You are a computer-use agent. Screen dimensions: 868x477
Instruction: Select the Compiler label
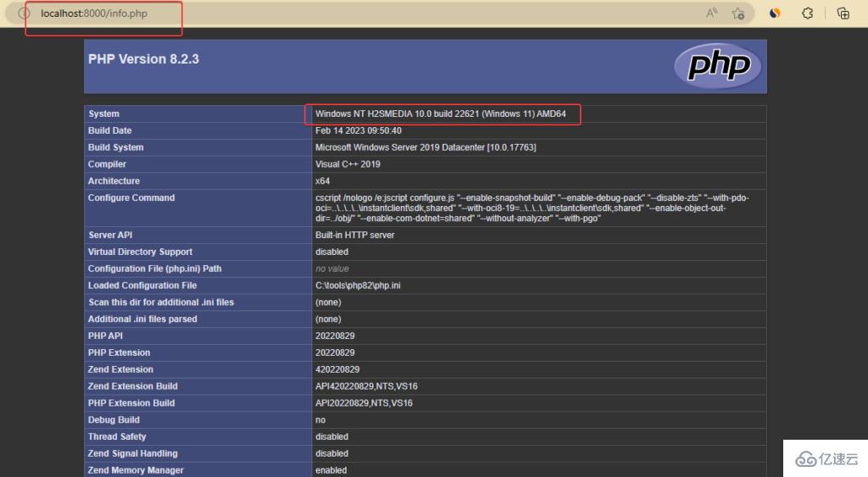point(107,164)
